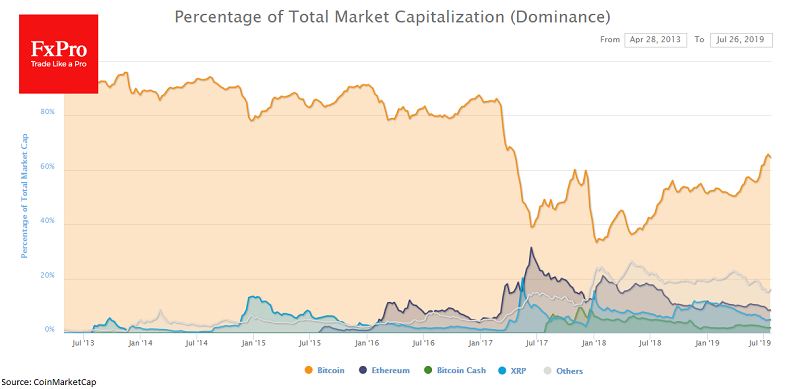Open the From date field Apr 28, 2013

[656, 40]
